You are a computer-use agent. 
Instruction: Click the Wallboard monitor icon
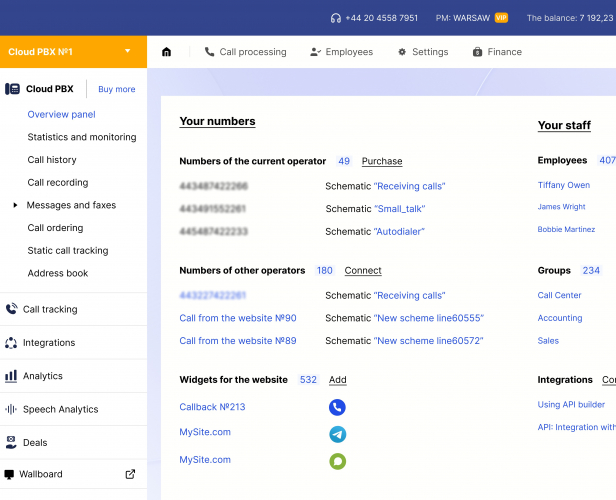tap(9, 474)
